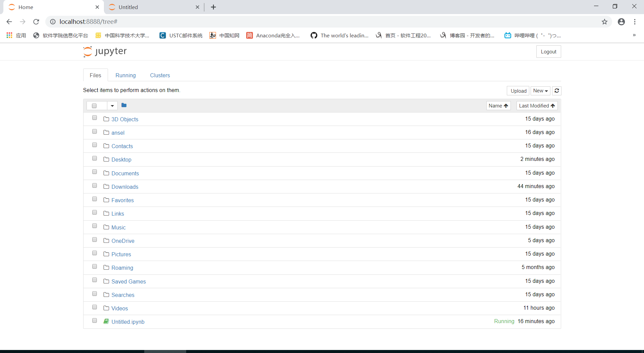Open the 博客园 bookmark
This screenshot has width=644, height=353.
pyautogui.click(x=467, y=35)
